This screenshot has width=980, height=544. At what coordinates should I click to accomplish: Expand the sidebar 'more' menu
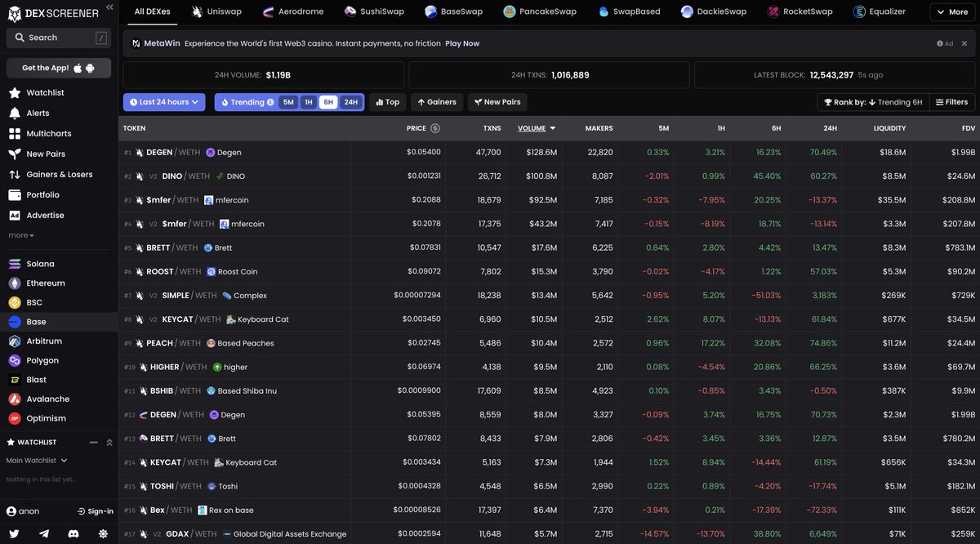click(x=21, y=235)
